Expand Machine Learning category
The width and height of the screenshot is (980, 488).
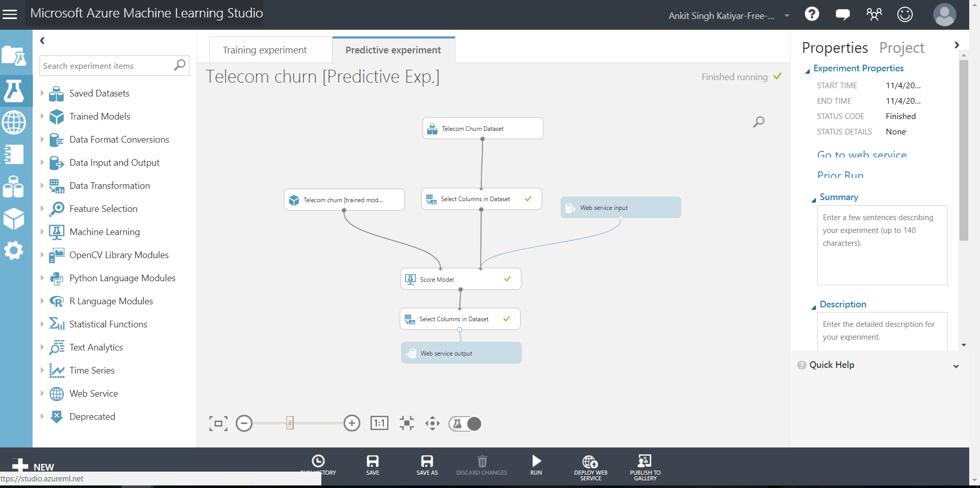point(42,232)
